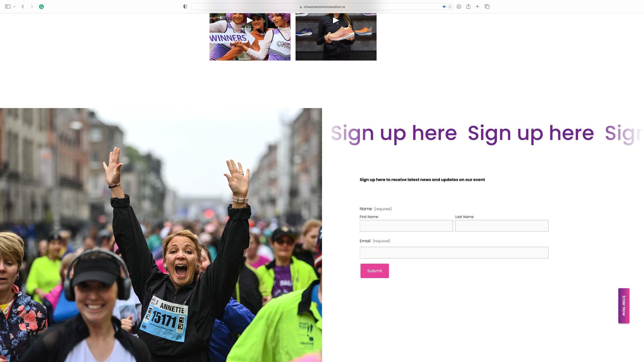
Task: Mute the tab audio speaker icon
Action: pyautogui.click(x=444, y=7)
